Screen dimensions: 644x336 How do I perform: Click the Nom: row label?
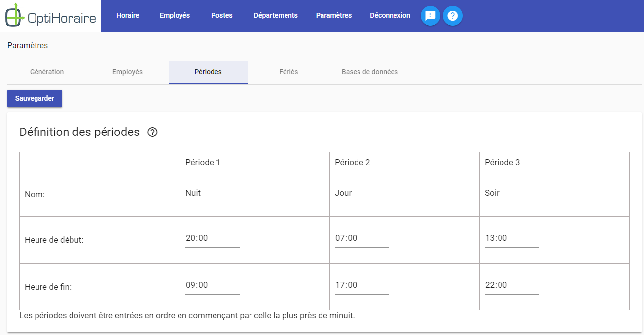[x=35, y=195]
